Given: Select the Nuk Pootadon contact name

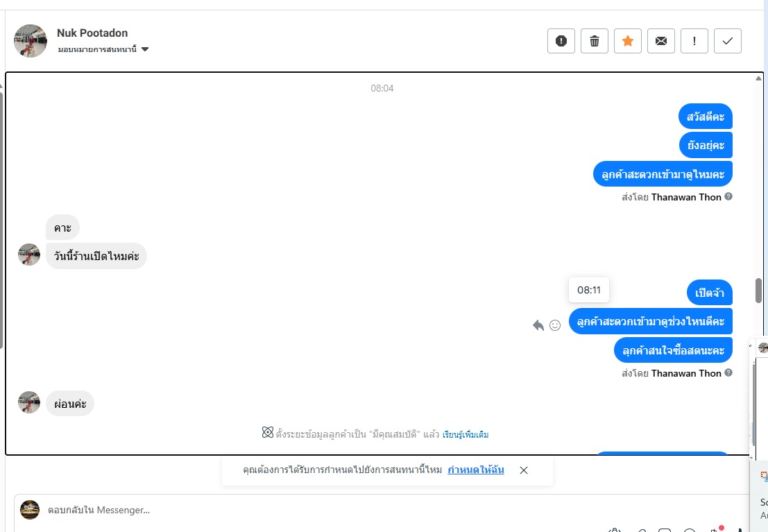Looking at the screenshot, I should [92, 33].
